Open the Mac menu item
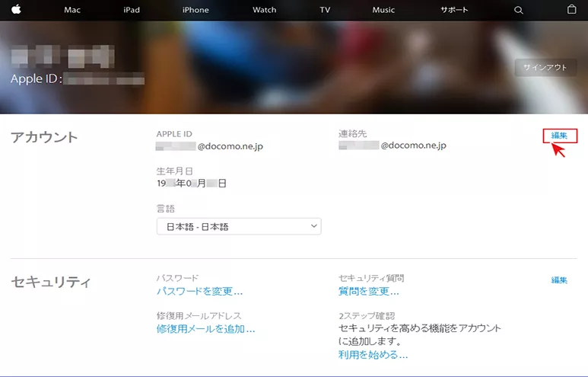 [72, 10]
